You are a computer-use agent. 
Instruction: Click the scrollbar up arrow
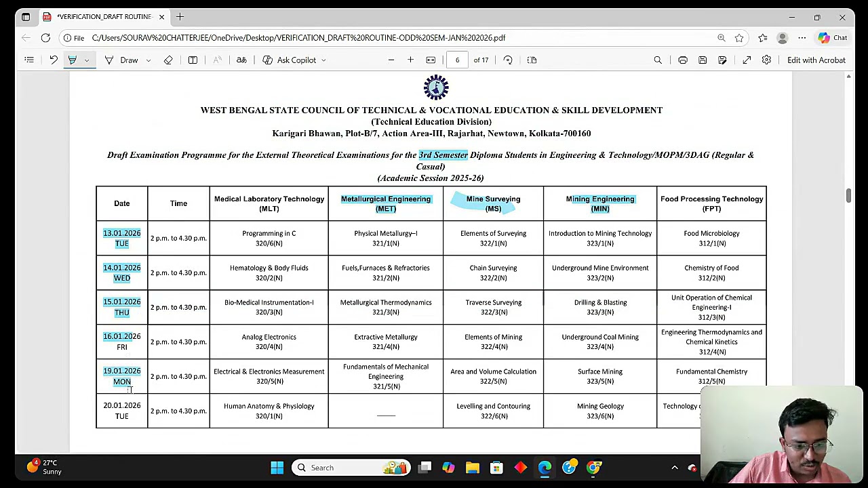click(x=848, y=77)
